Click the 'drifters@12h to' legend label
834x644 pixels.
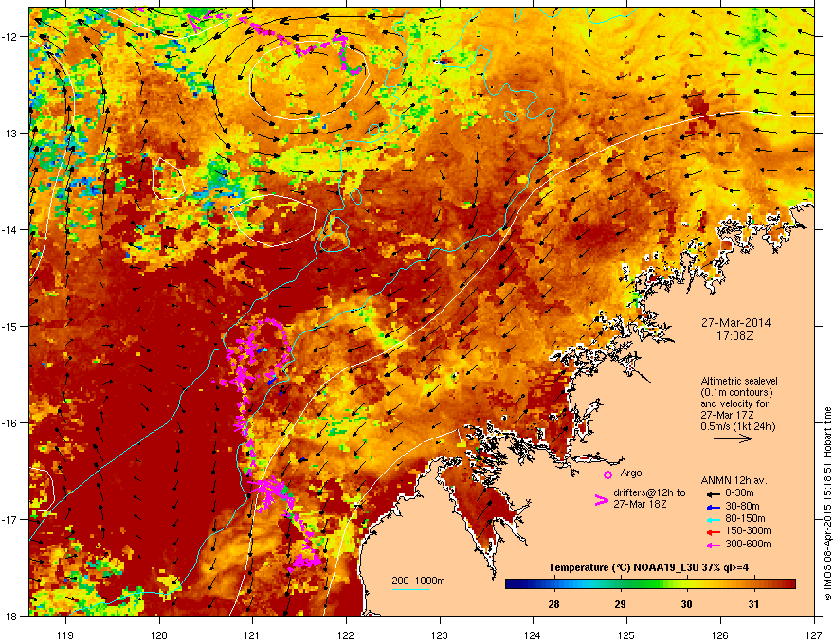pyautogui.click(x=649, y=492)
